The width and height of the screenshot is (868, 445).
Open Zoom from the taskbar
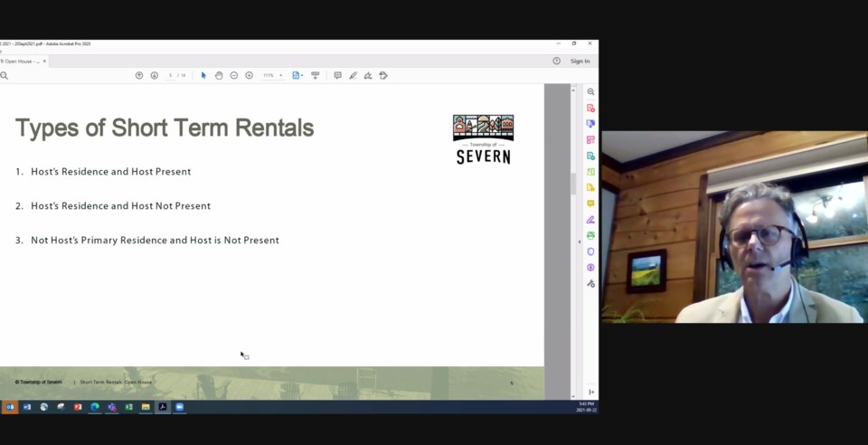coord(179,407)
